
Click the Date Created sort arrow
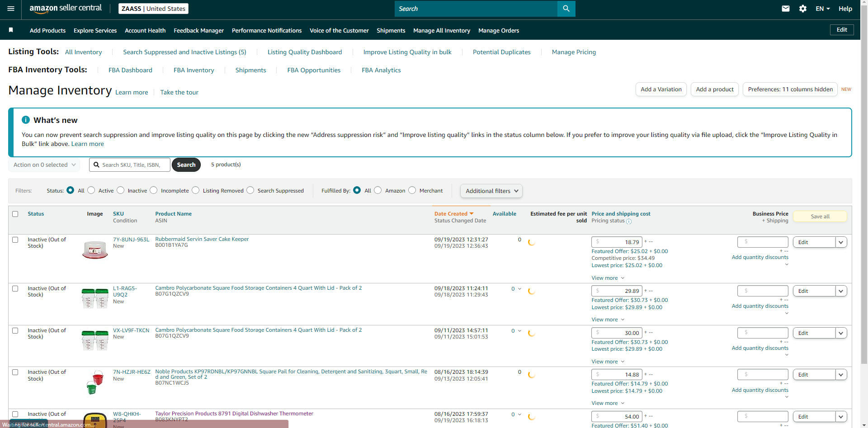tap(472, 214)
